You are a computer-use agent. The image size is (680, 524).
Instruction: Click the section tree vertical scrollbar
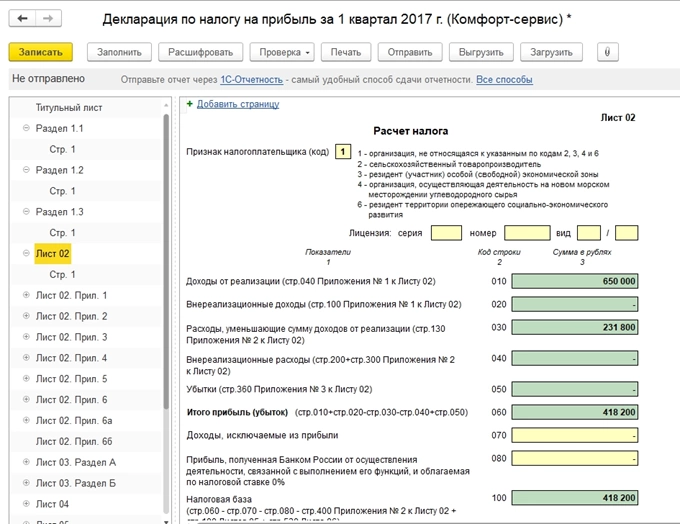tap(166, 250)
